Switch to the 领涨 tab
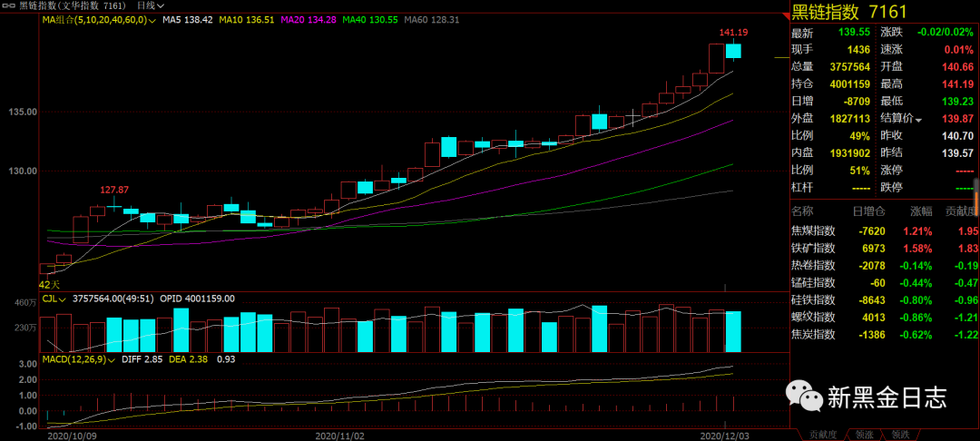 [863, 434]
